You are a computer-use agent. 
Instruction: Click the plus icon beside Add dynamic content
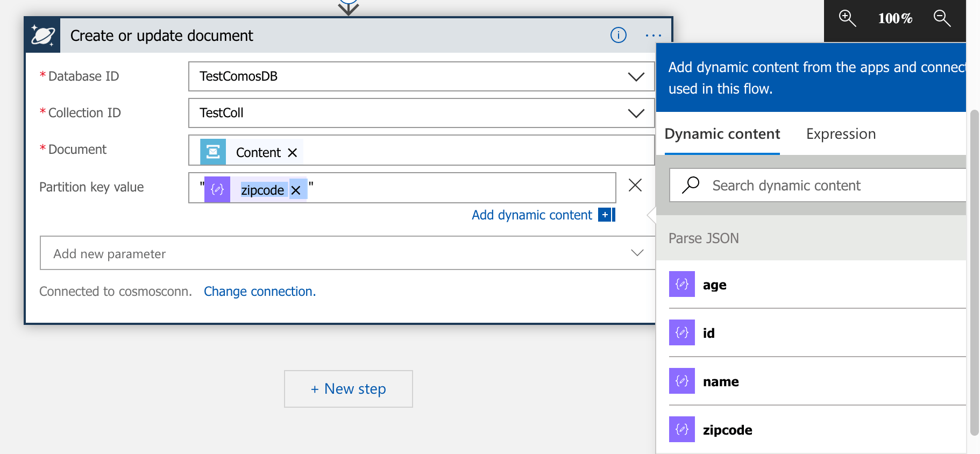coord(607,215)
